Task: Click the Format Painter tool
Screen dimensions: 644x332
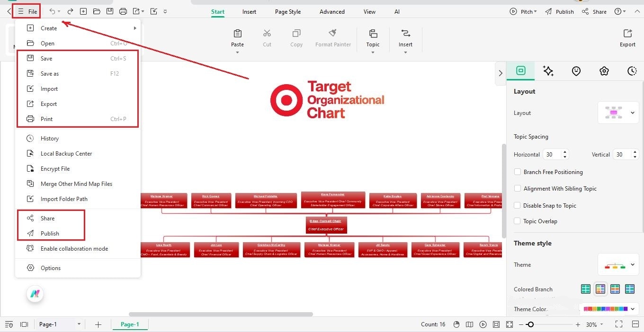Action: 333,38
